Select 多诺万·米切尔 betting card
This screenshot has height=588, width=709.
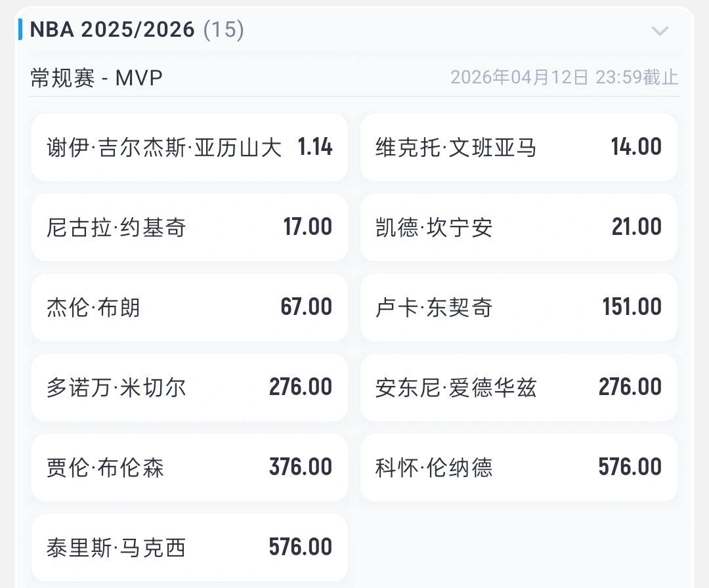coord(189,387)
